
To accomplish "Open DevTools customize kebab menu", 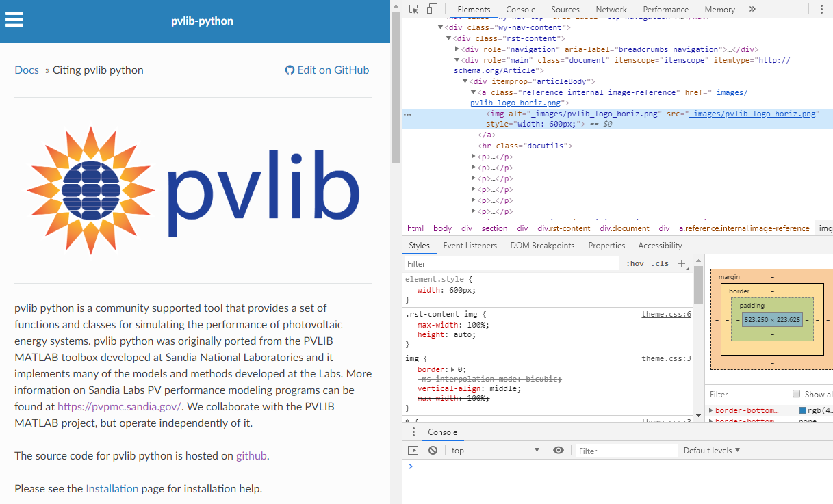I will (822, 9).
